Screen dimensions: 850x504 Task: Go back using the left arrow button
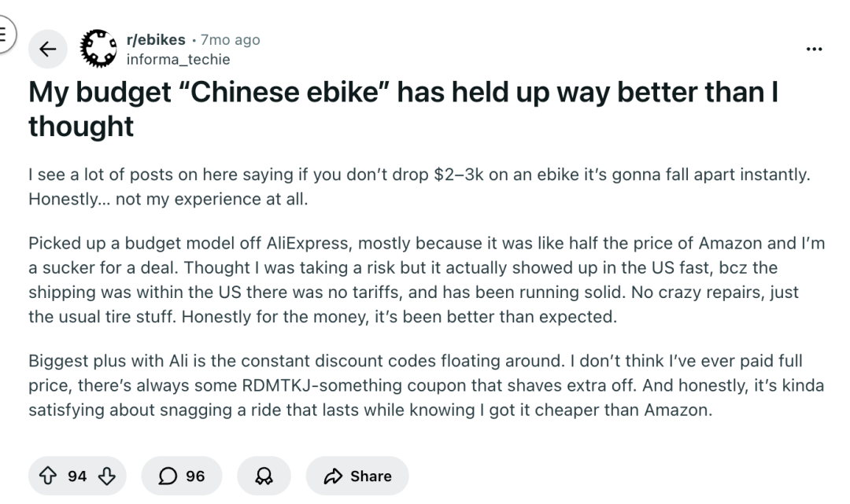pyautogui.click(x=48, y=50)
